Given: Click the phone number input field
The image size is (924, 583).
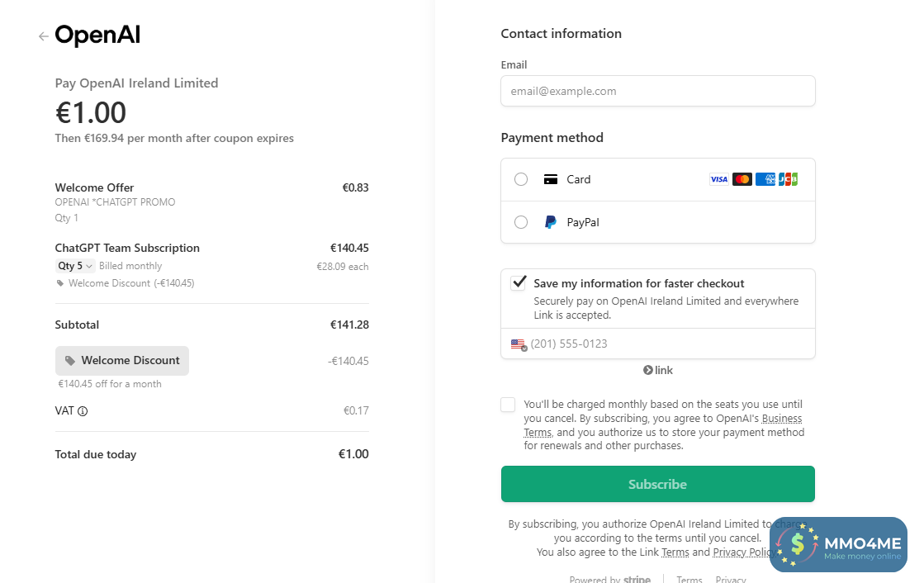Looking at the screenshot, I should tap(669, 344).
